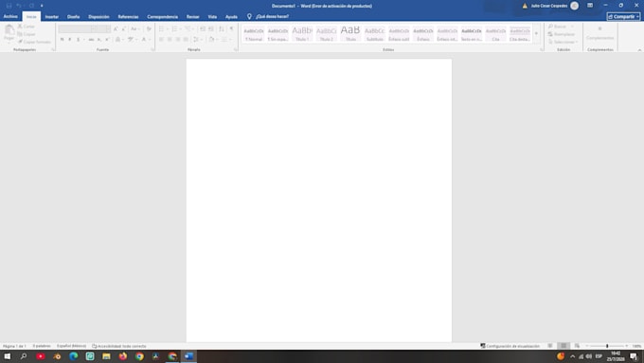This screenshot has width=644, height=363.
Task: Click the Complementos add-ins icon
Action: [599, 28]
